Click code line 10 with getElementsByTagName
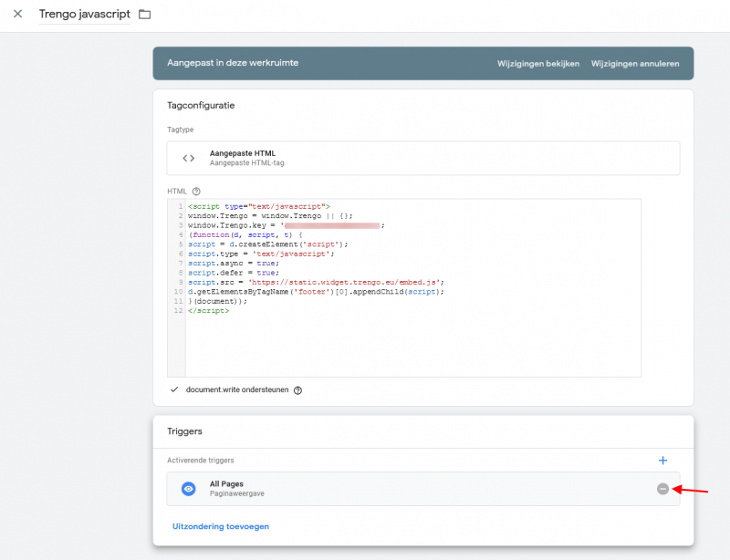The width and height of the screenshot is (730, 560). click(316, 292)
